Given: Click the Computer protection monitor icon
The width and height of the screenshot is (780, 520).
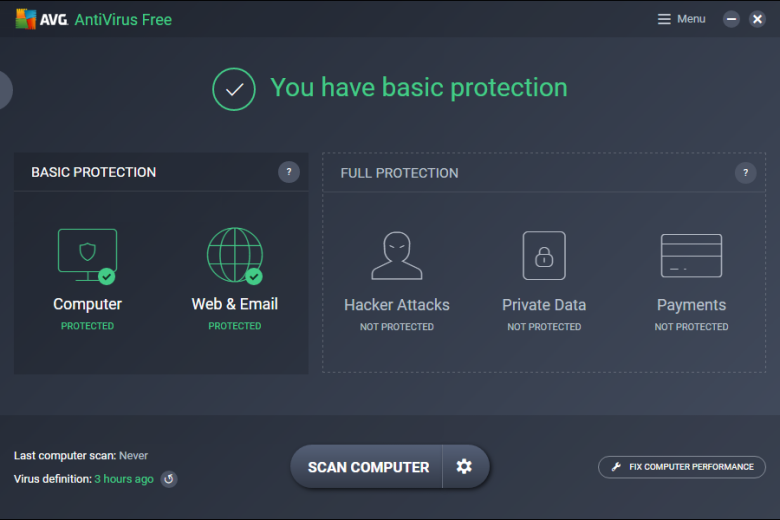Looking at the screenshot, I should (87, 255).
